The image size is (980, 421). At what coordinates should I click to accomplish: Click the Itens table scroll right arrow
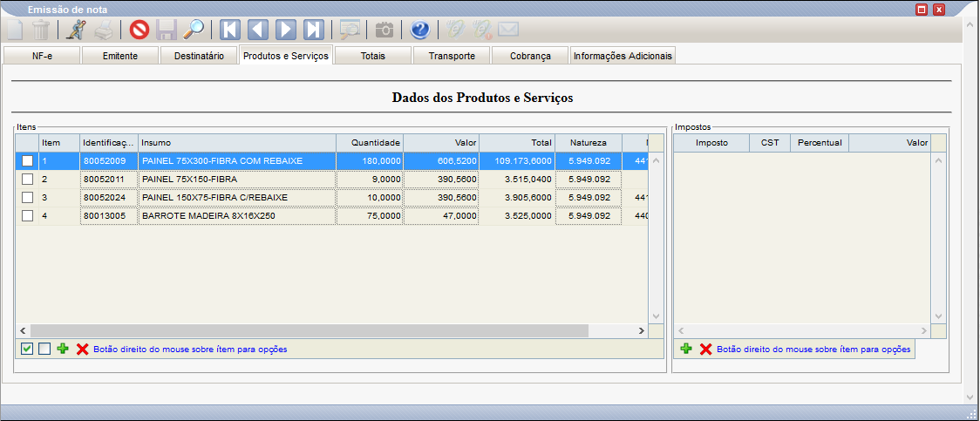tap(641, 330)
